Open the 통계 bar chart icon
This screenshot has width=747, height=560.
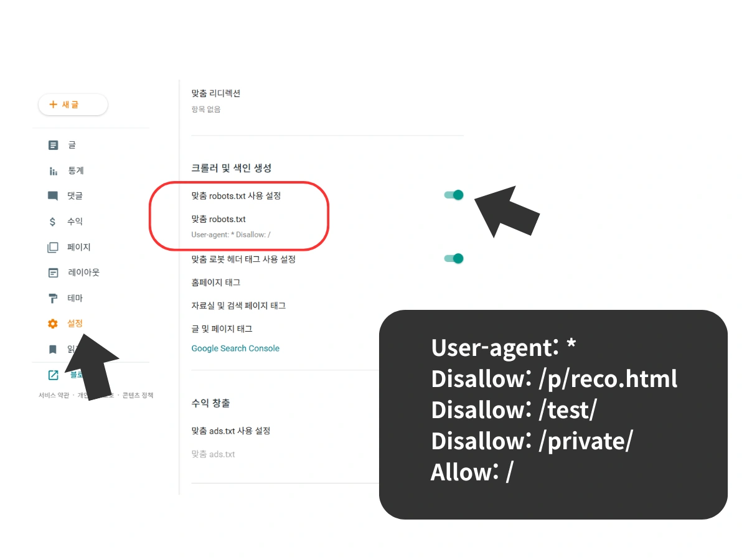point(53,170)
